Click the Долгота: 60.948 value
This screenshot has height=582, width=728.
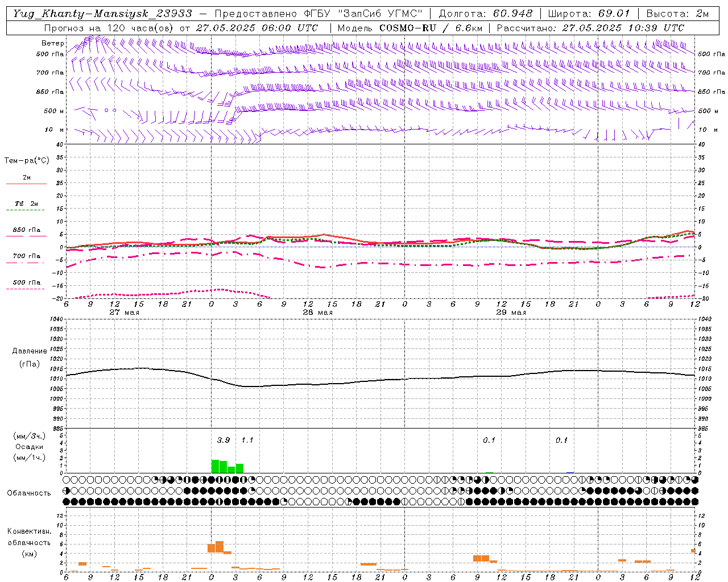point(486,14)
